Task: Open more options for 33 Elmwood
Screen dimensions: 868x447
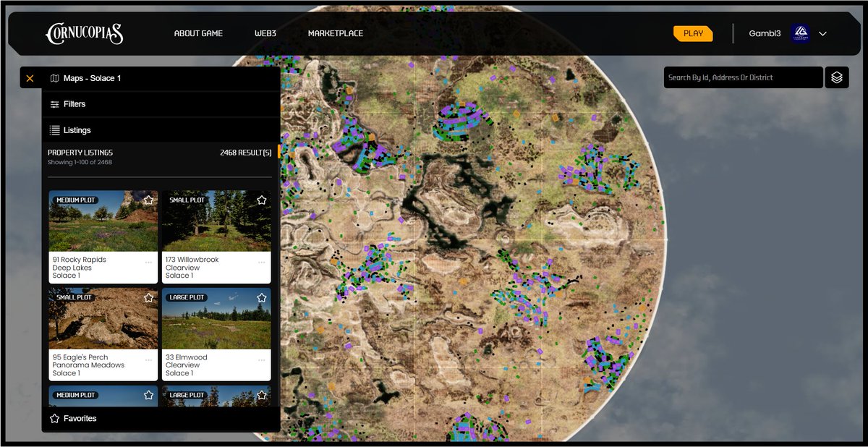Action: [x=262, y=359]
